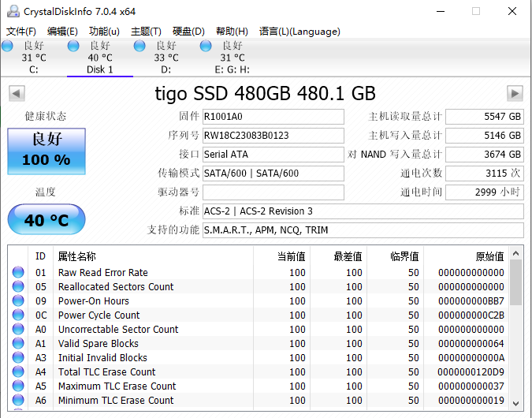Click the blue status orb for Disk 1
532x418 pixels.
(x=73, y=46)
